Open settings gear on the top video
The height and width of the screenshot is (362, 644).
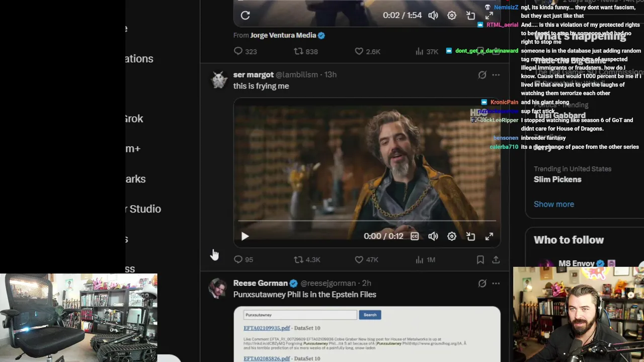pyautogui.click(x=452, y=16)
